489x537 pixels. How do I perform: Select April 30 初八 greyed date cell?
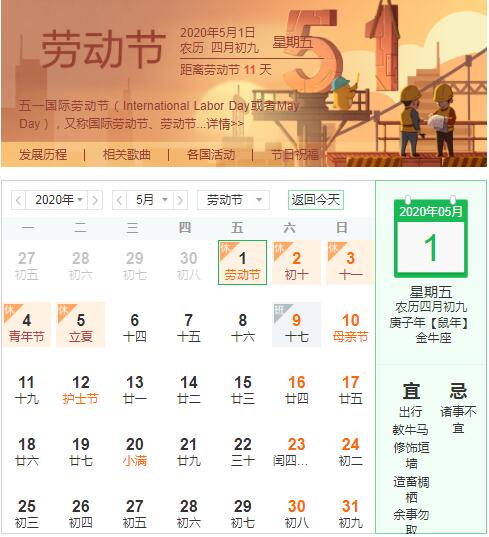pyautogui.click(x=189, y=263)
